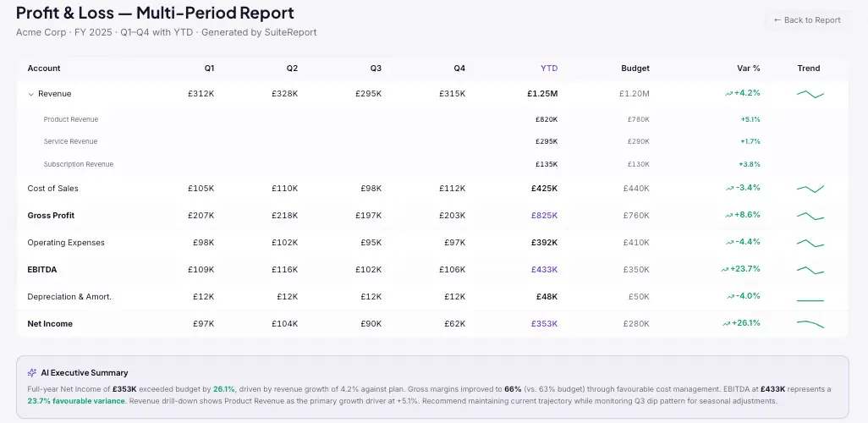
Task: Click the trend arrow beside +8.6%
Action: coord(729,216)
